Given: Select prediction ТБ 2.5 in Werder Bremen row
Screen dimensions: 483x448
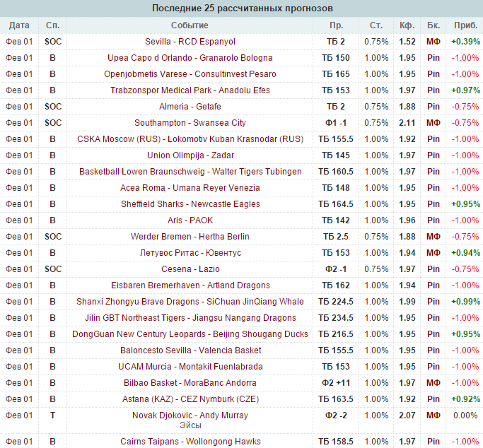Looking at the screenshot, I should (336, 237).
